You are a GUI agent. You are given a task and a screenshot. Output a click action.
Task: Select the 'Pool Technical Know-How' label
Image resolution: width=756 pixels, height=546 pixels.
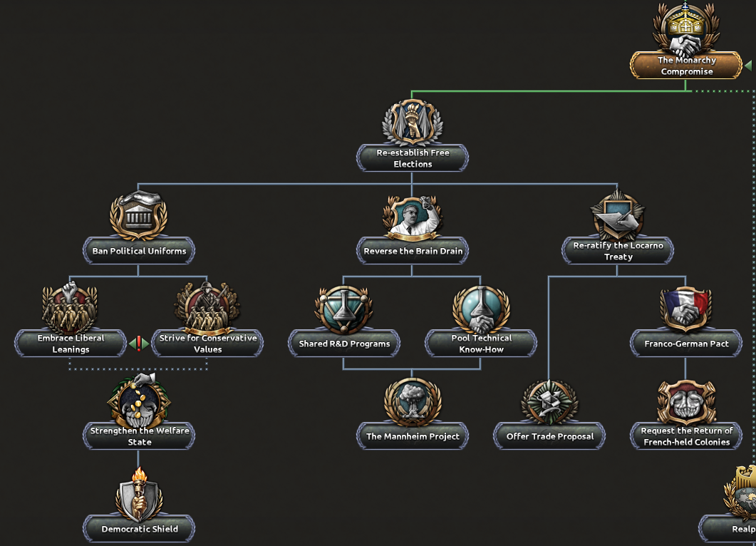[x=481, y=344]
